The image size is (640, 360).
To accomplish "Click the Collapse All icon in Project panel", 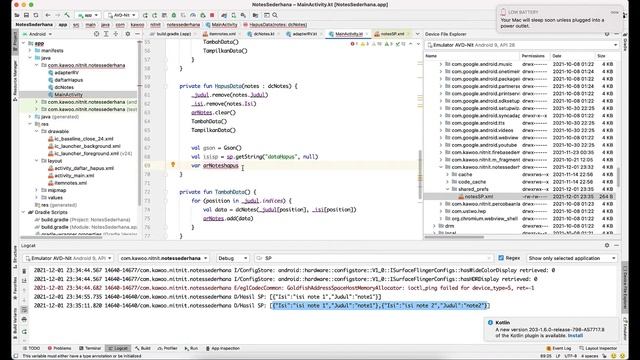I will (116, 34).
